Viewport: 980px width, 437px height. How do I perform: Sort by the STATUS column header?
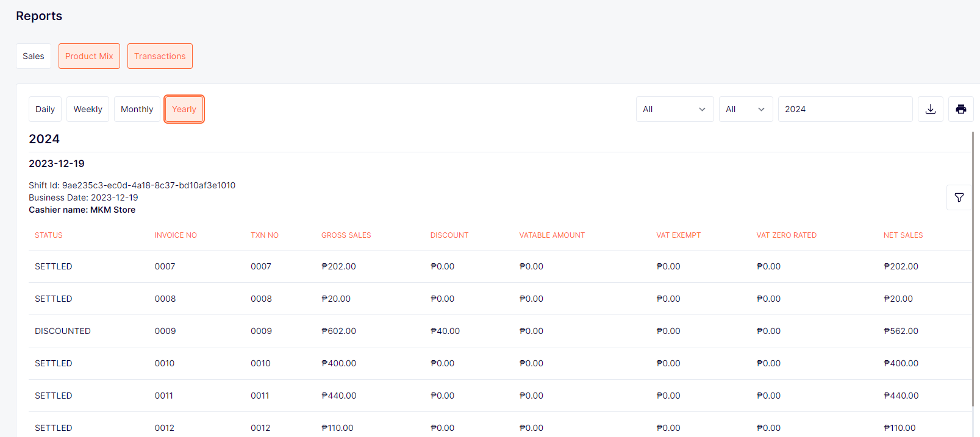pyautogui.click(x=49, y=235)
